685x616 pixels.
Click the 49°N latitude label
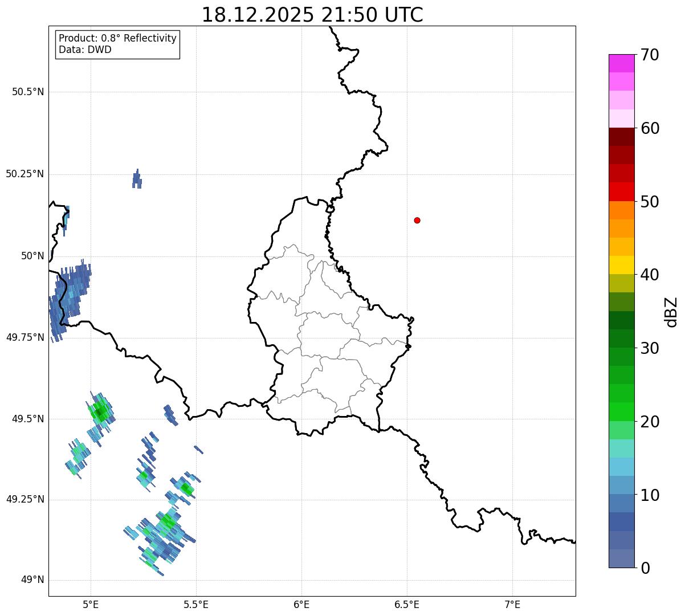pos(32,580)
